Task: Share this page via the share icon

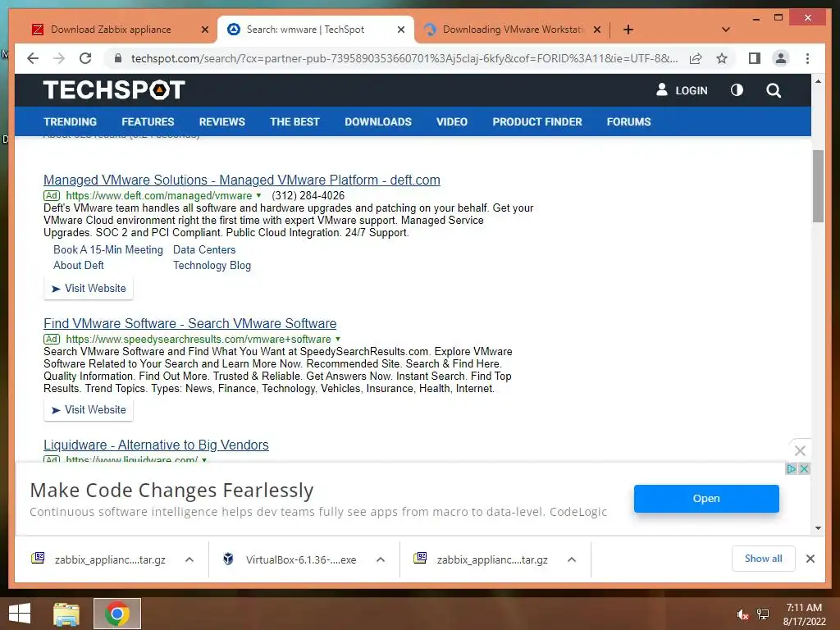Action: (x=696, y=58)
